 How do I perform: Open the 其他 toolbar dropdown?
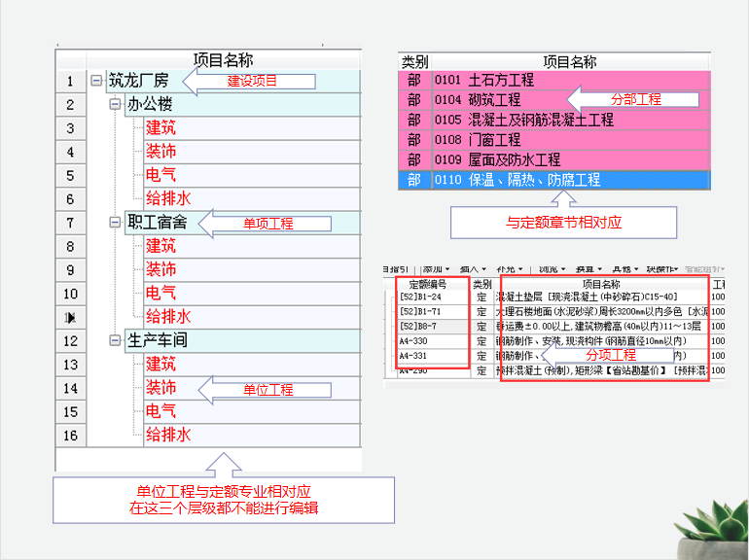[624, 268]
